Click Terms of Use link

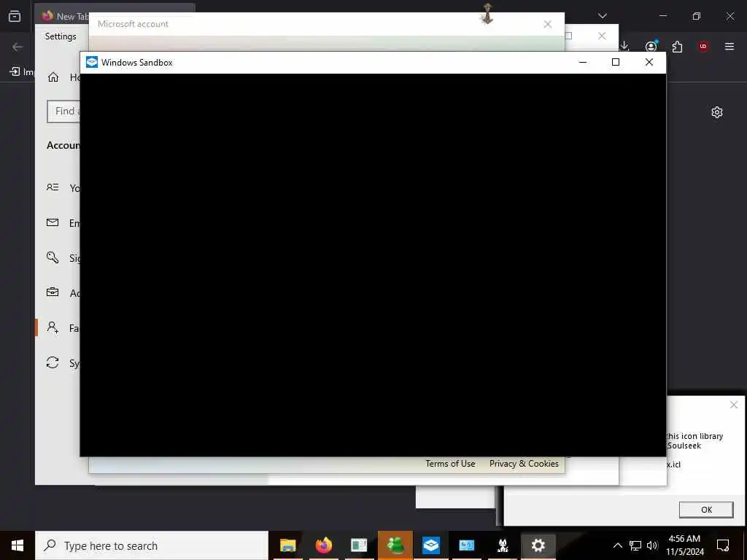(x=450, y=464)
